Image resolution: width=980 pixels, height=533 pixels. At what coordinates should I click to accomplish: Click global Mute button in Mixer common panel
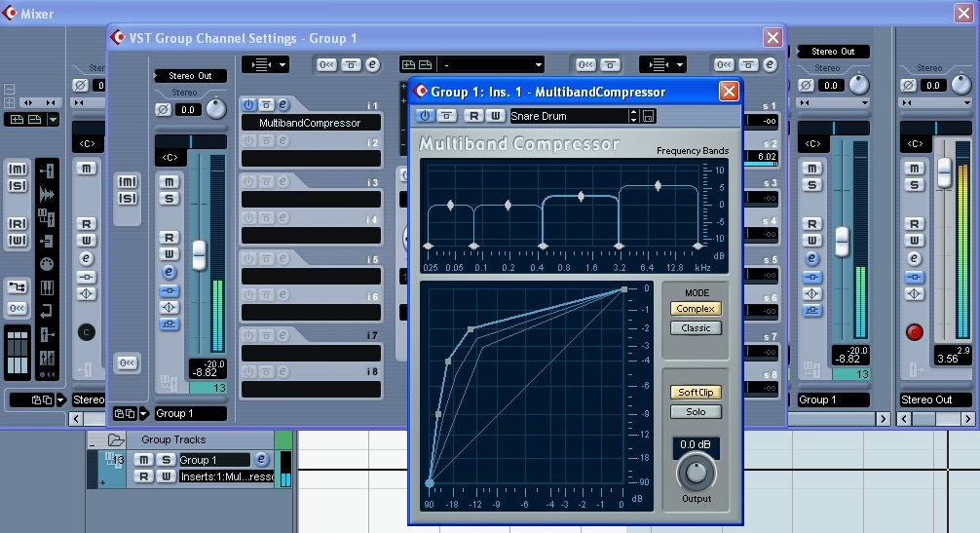[x=18, y=169]
